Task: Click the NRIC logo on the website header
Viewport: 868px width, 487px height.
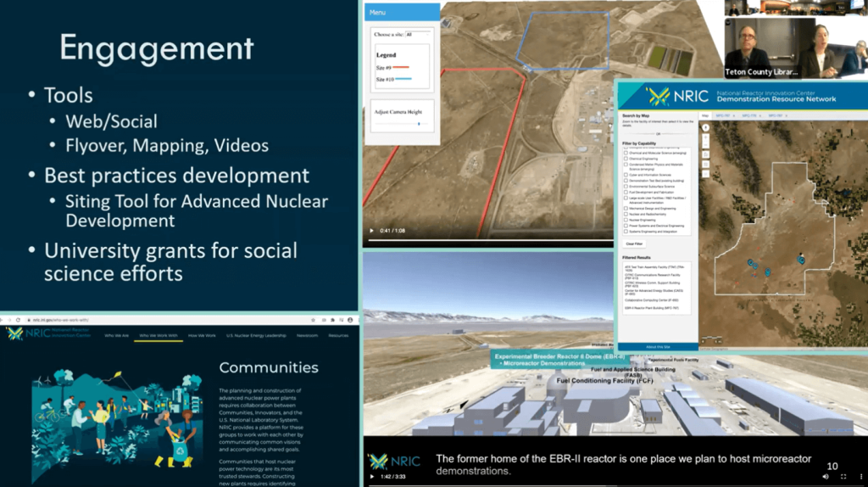Action: 48,333
